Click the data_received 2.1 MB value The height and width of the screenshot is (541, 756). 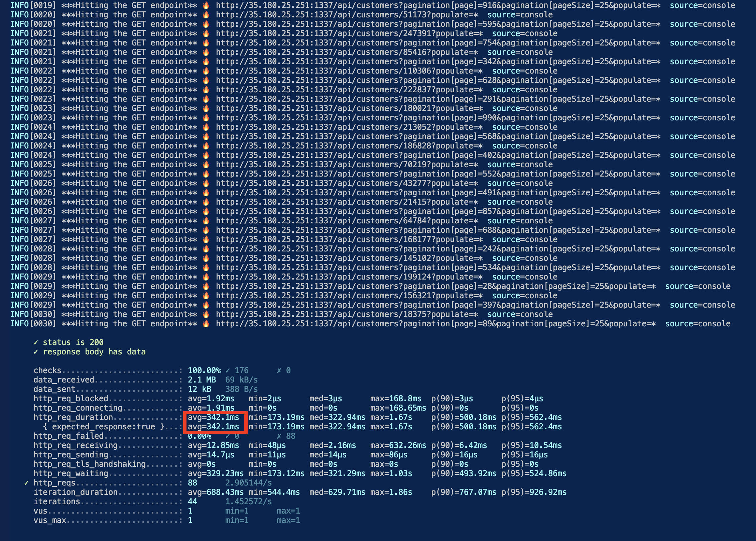click(x=202, y=380)
